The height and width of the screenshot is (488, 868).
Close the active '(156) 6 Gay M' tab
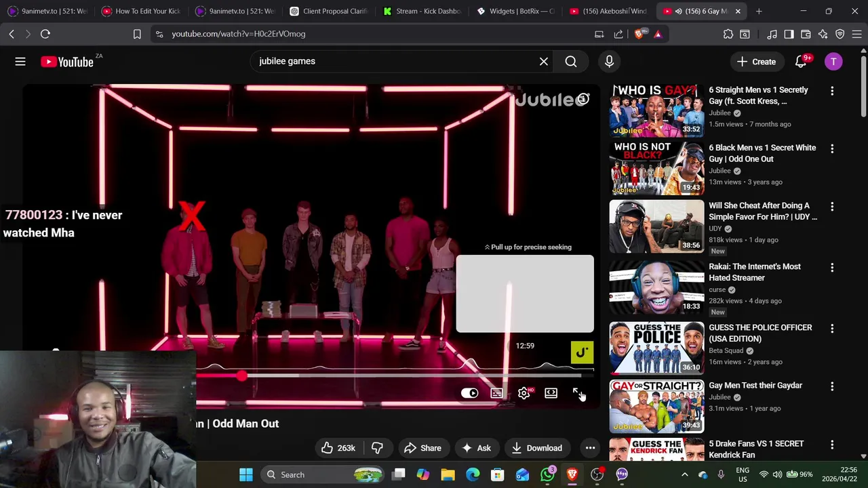click(x=738, y=11)
